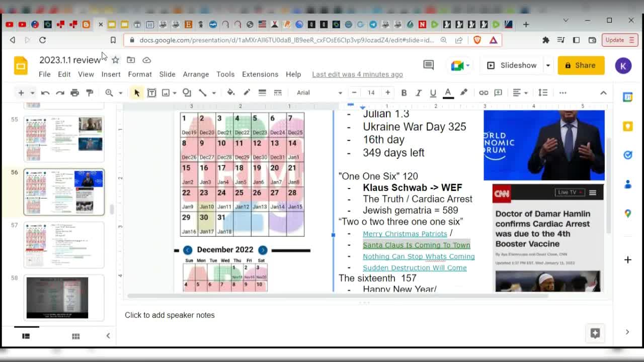Open comment history icon
The image size is (644, 362).
[x=428, y=65]
